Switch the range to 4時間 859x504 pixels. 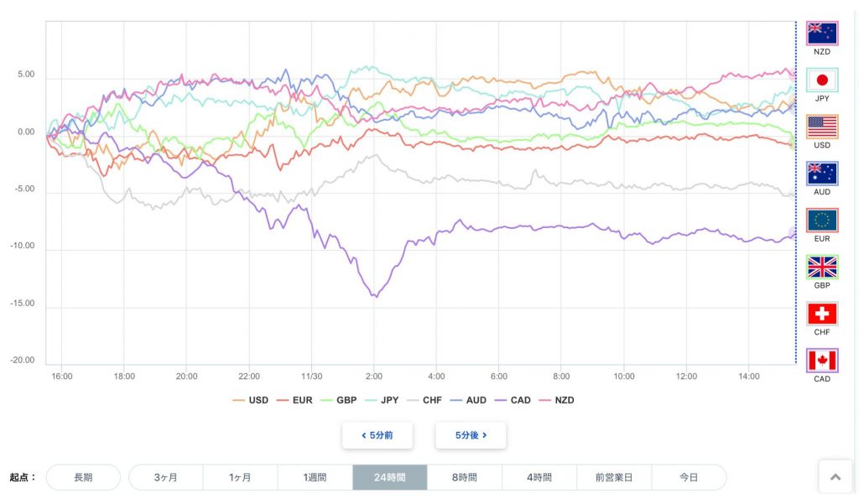click(x=539, y=477)
